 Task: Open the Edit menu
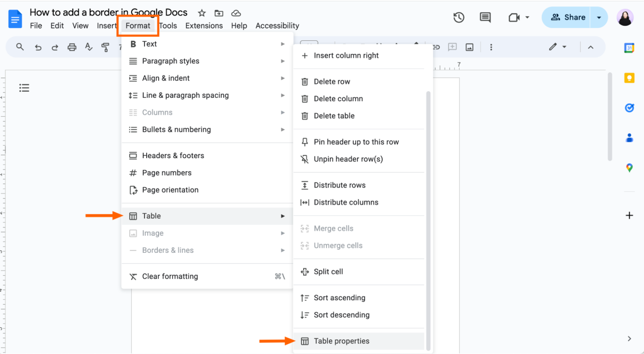pos(57,26)
